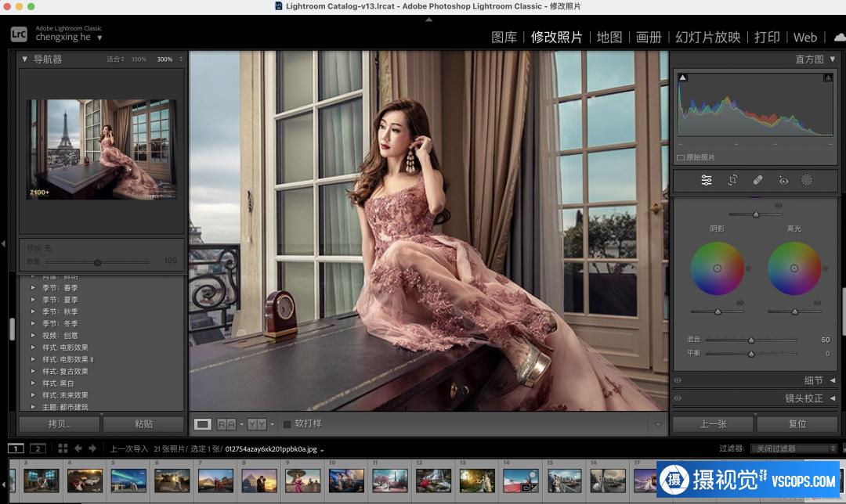The image size is (846, 504).
Task: Tick the 原始照片 checkbox
Action: (681, 157)
